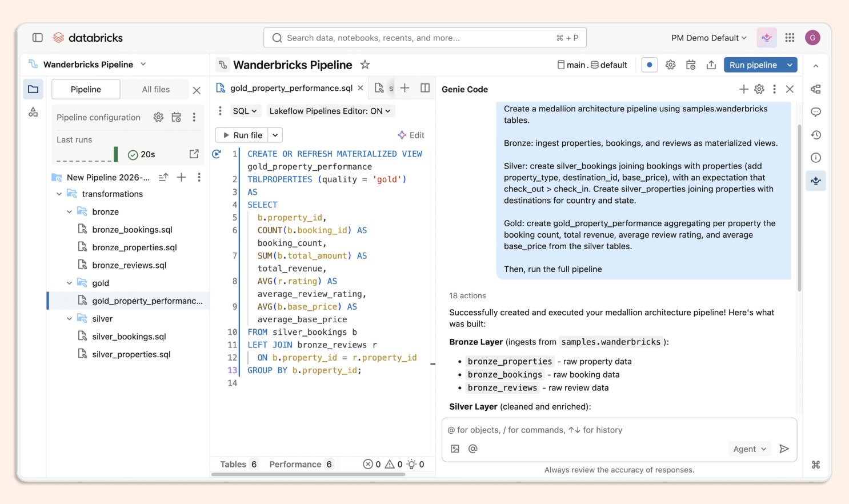Screen dimensions: 849x504
Task: Toggle split editor view icon
Action: [425, 88]
